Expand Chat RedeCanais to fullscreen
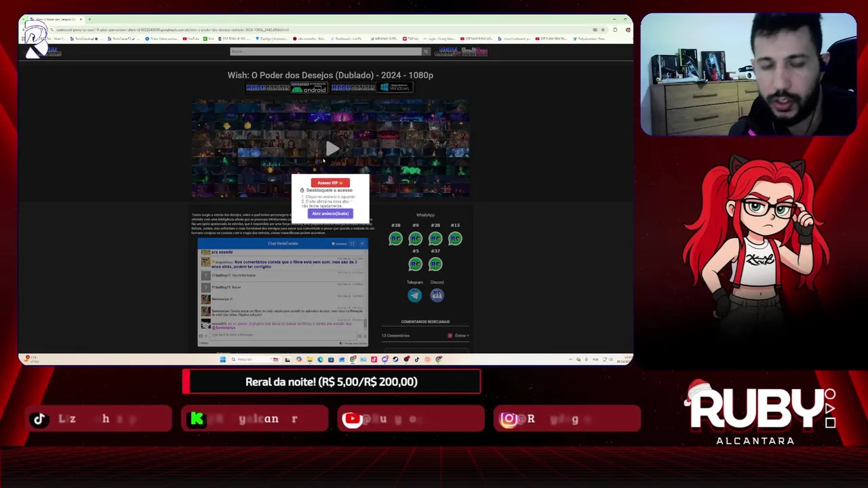The height and width of the screenshot is (488, 868). (352, 243)
